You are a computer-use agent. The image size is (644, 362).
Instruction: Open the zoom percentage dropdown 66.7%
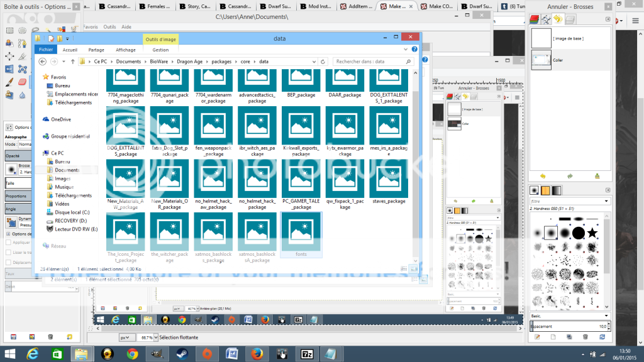click(152, 337)
